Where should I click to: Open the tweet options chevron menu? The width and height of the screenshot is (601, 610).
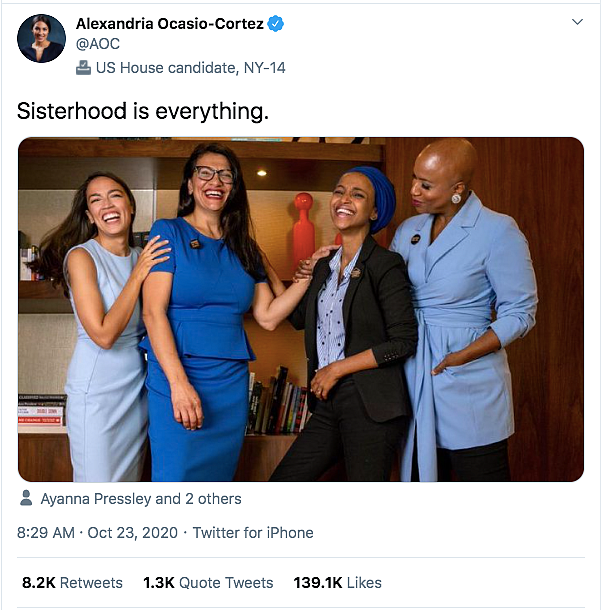pos(577,22)
